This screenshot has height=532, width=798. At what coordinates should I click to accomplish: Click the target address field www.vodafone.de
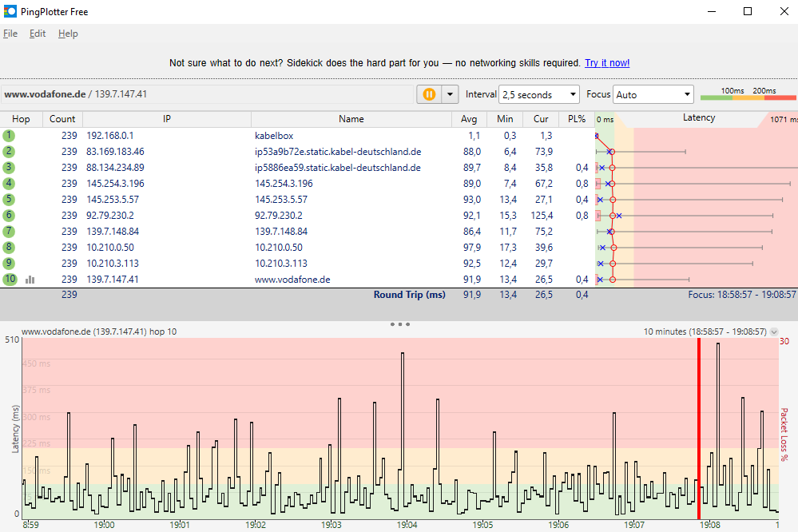click(x=208, y=94)
